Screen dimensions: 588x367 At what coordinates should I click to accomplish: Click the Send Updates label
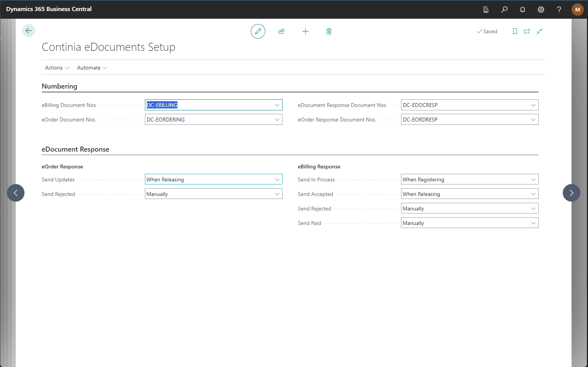pos(58,179)
